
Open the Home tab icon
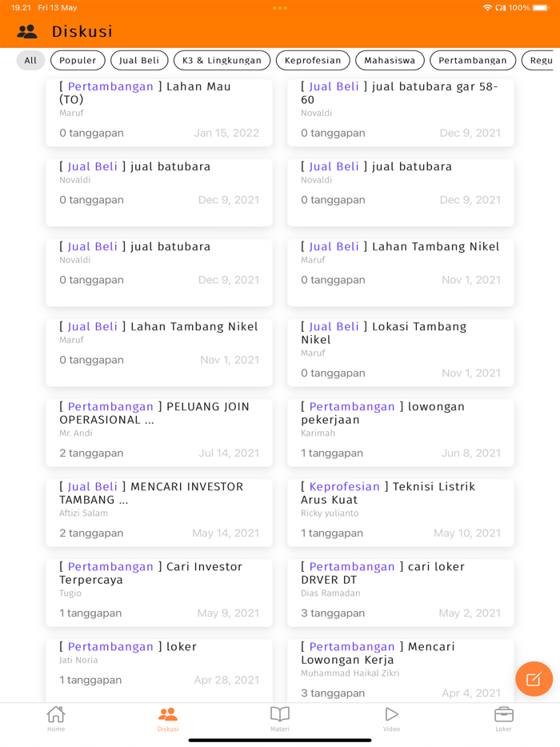pyautogui.click(x=56, y=717)
